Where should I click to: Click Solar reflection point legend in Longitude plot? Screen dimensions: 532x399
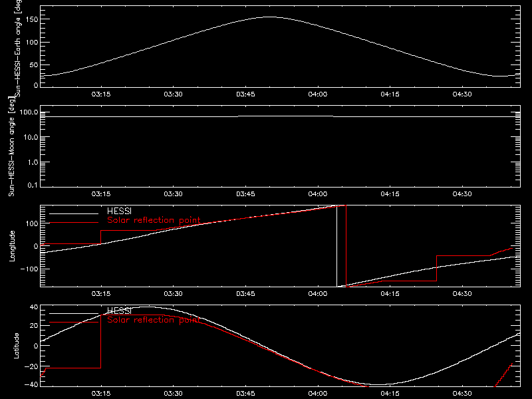[154, 220]
